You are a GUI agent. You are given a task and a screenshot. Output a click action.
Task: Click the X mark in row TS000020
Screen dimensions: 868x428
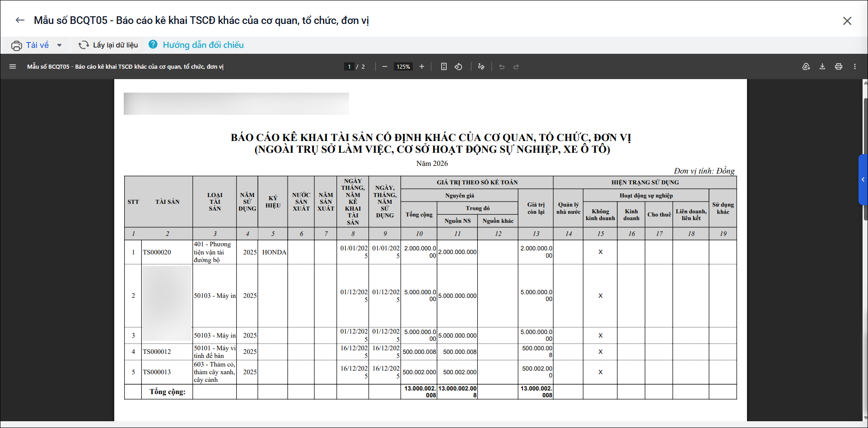[600, 252]
